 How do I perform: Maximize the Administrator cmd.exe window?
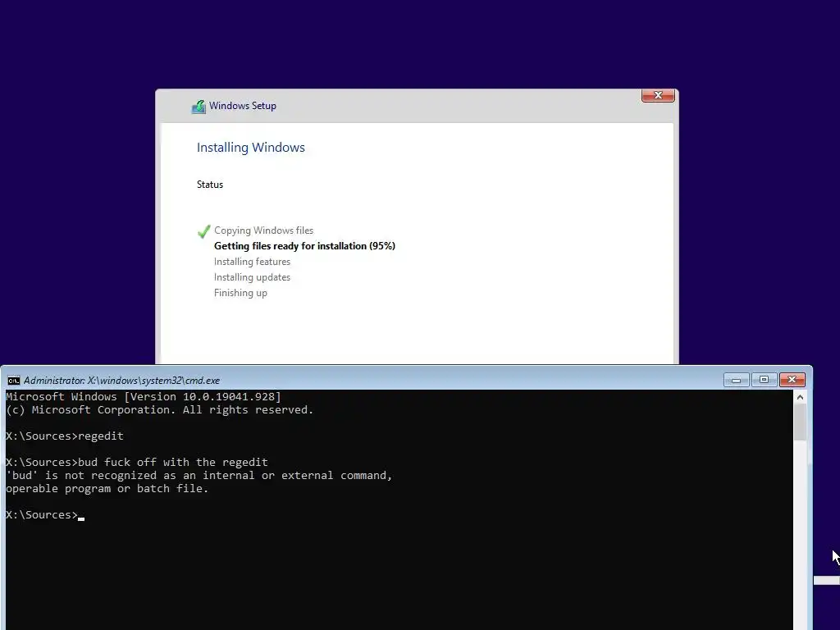click(x=764, y=380)
